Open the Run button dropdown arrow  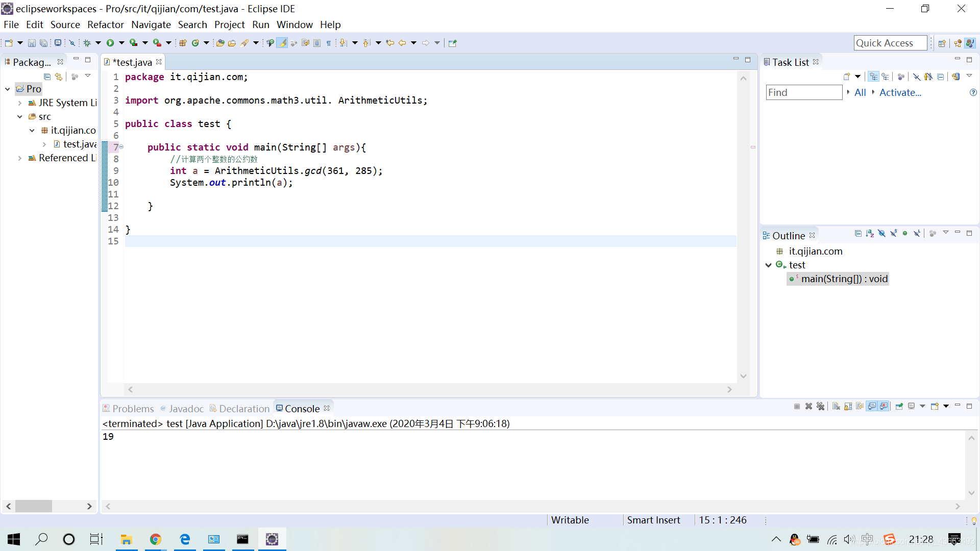(x=121, y=43)
